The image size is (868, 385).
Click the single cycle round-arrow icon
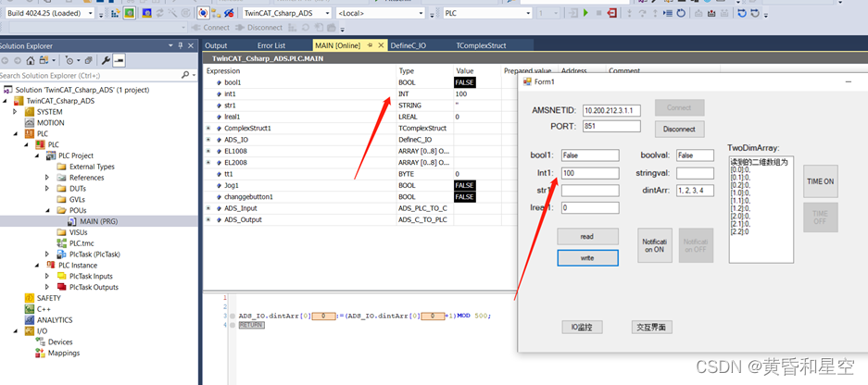pyautogui.click(x=681, y=13)
